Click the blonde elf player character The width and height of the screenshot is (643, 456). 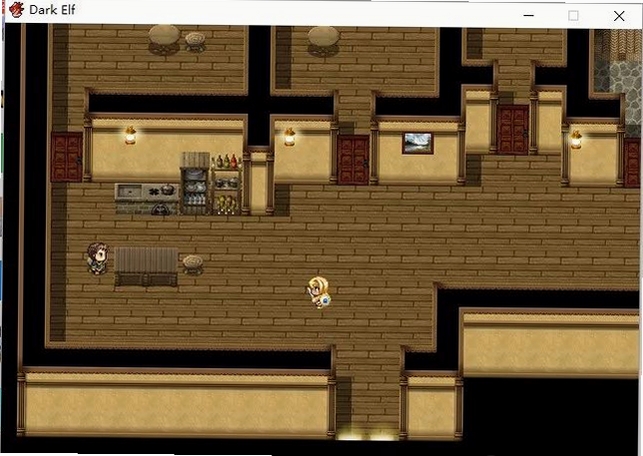pos(319,292)
